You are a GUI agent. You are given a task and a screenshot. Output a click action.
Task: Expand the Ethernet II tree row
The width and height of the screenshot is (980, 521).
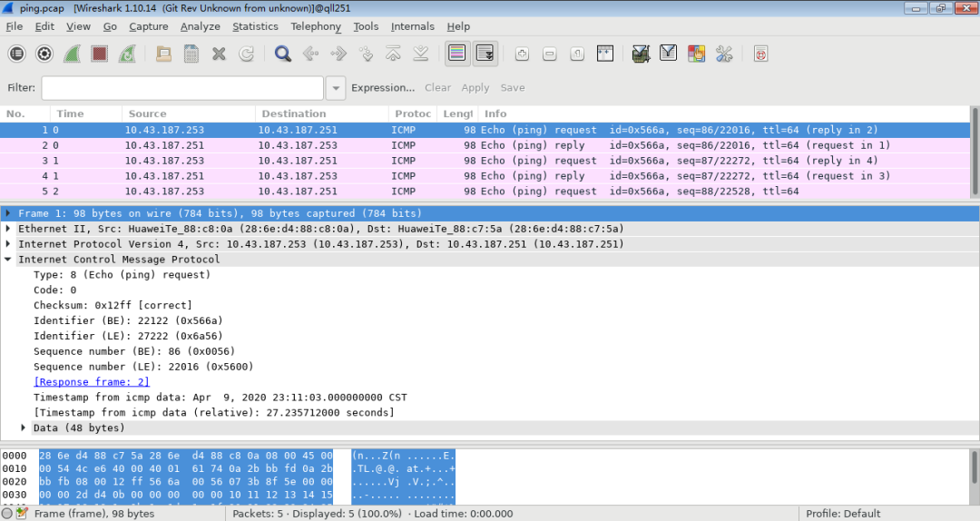[x=8, y=229]
